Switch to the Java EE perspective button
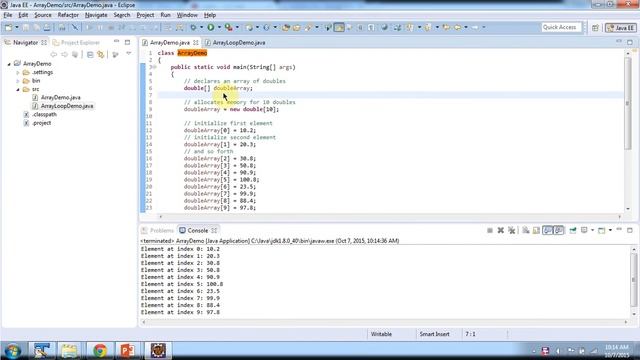 (x=620, y=27)
